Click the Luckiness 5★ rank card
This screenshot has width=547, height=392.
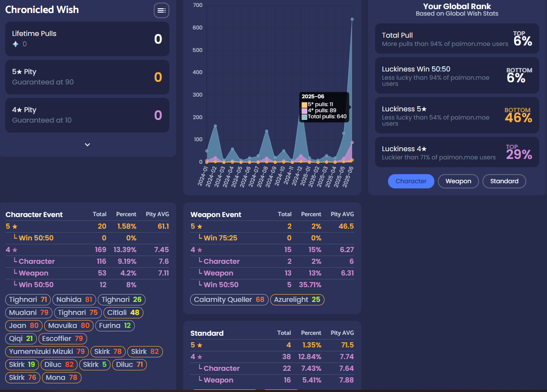click(457, 115)
